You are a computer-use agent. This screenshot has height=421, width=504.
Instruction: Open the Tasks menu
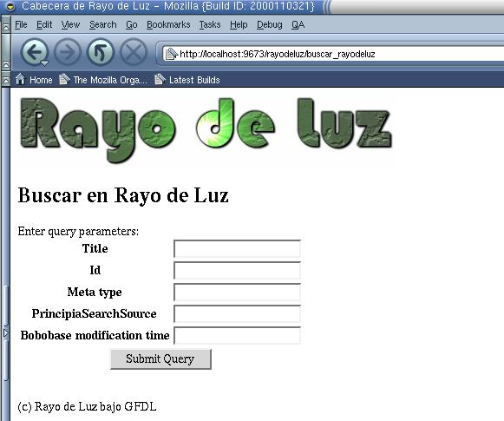(x=210, y=25)
